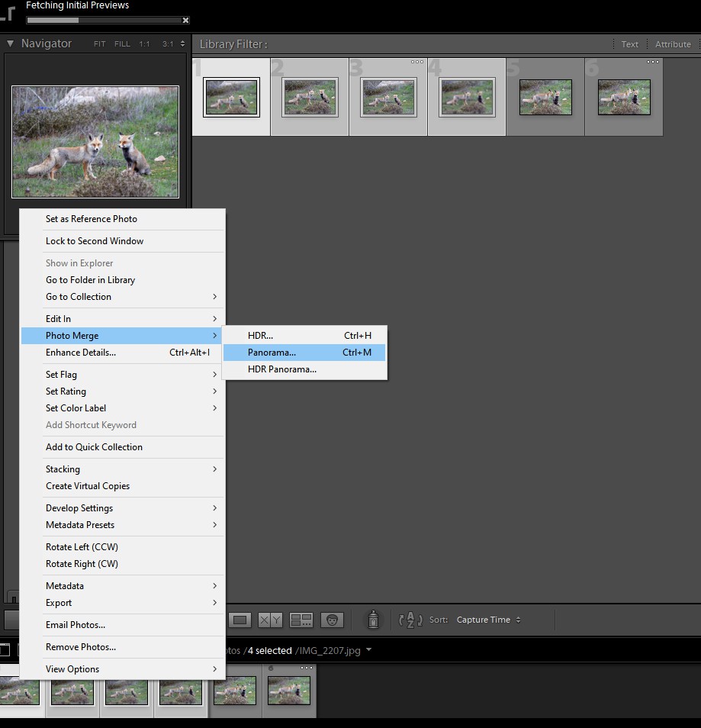Open the Edit In submenu
The width and height of the screenshot is (701, 728).
click(124, 319)
